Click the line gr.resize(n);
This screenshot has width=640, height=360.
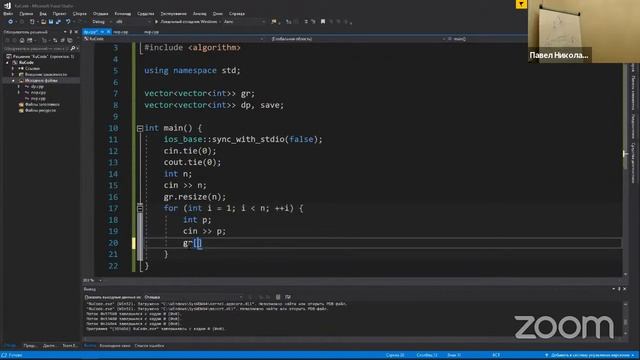pyautogui.click(x=195, y=197)
